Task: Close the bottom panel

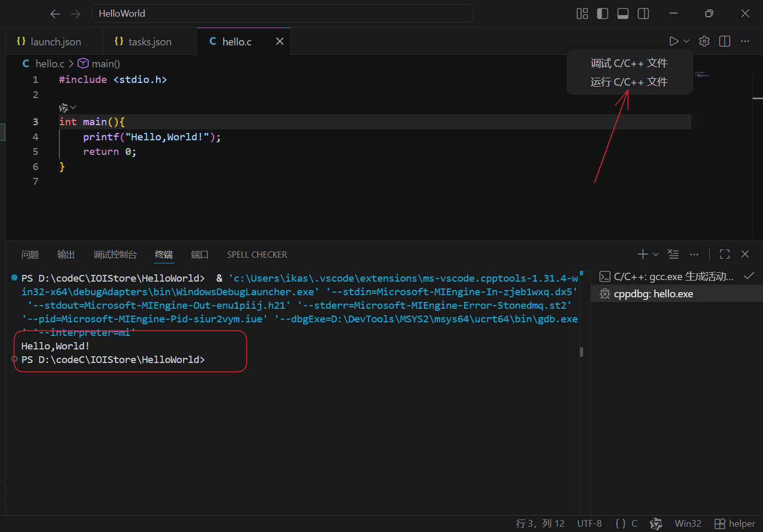Action: 745,254
